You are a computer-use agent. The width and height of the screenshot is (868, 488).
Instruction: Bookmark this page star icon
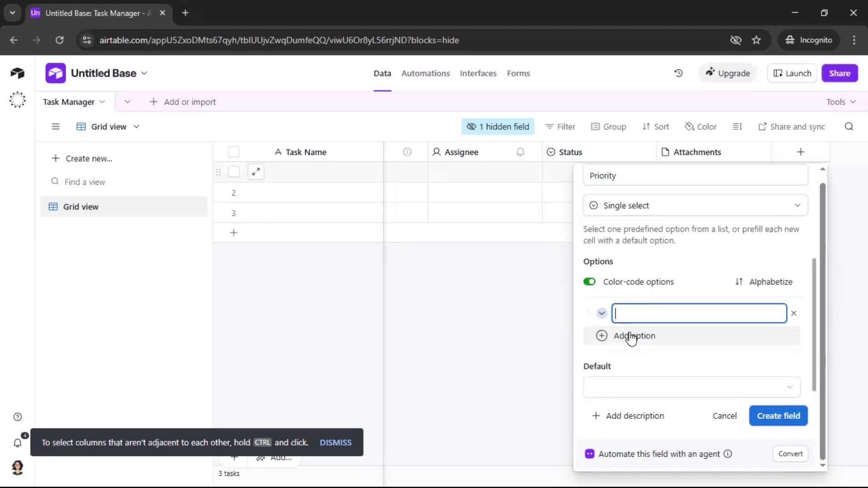pos(756,40)
